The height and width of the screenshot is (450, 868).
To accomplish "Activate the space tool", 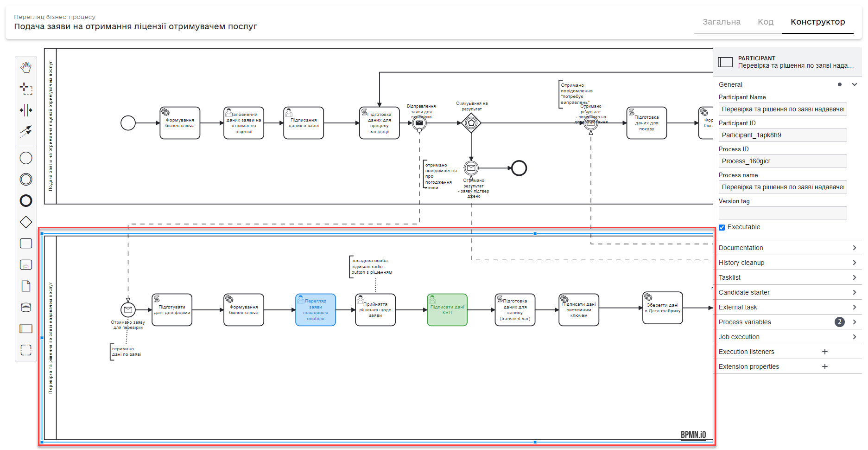I will tap(26, 110).
